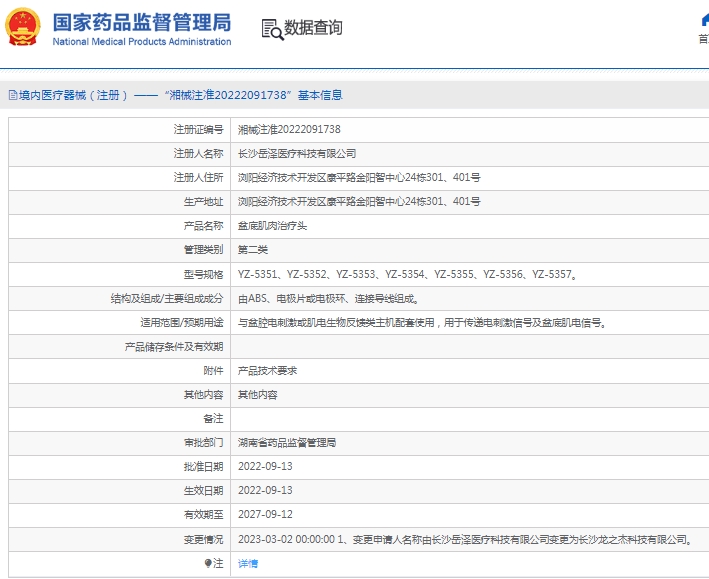This screenshot has height=579, width=709.
Task: Click the 适用范围/预期用途 label
Action: (x=181, y=323)
